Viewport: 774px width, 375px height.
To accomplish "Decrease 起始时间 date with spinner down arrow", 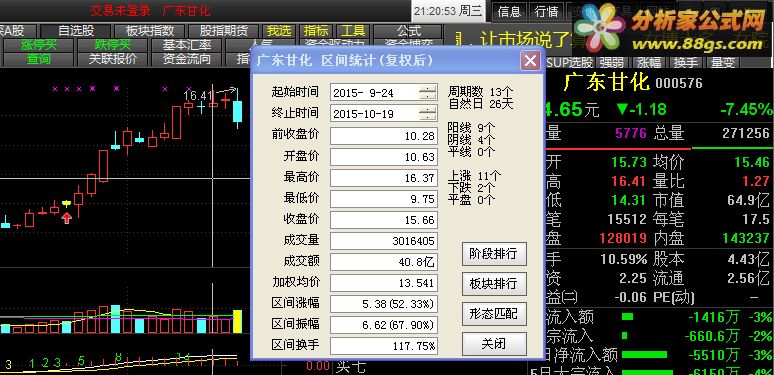I will [x=428, y=96].
